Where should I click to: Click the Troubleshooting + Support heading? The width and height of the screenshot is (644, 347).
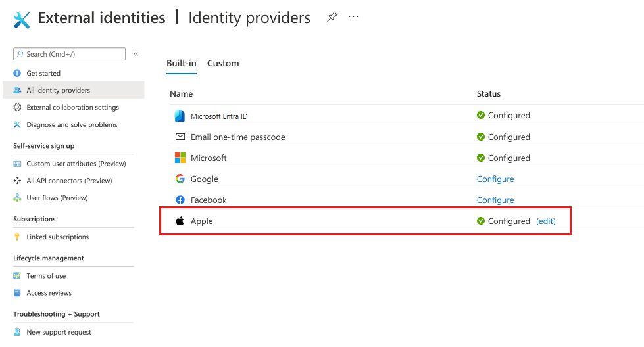[57, 314]
